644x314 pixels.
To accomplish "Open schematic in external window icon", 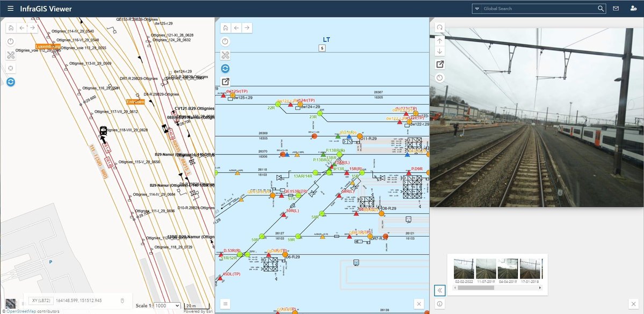I will 225,82.
